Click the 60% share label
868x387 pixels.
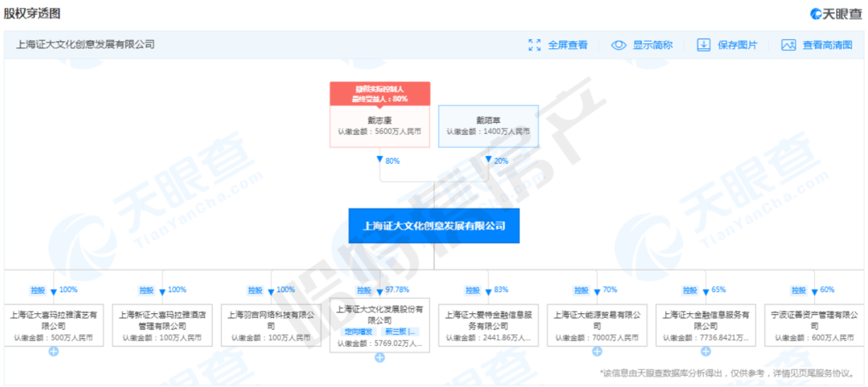click(x=827, y=290)
